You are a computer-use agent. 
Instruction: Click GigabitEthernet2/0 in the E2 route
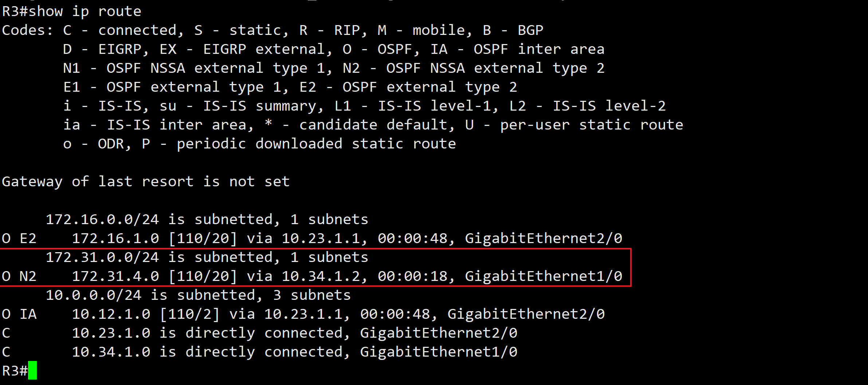coord(544,239)
